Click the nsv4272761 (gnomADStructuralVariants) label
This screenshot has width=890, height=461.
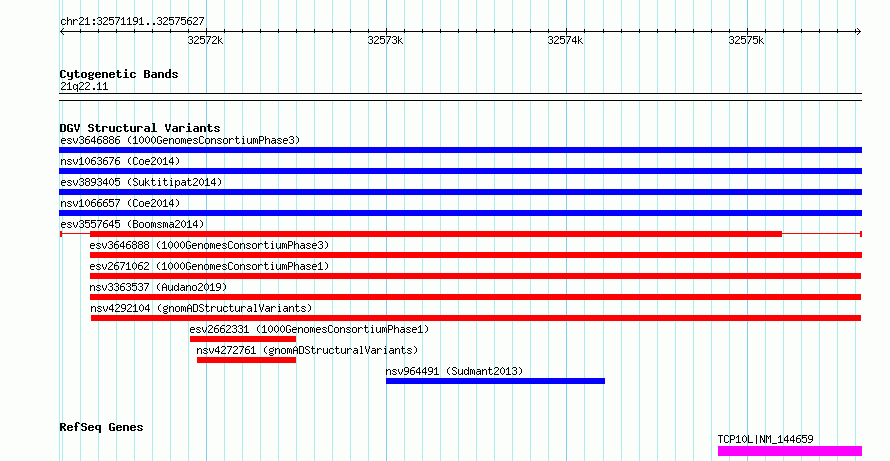[307, 350]
